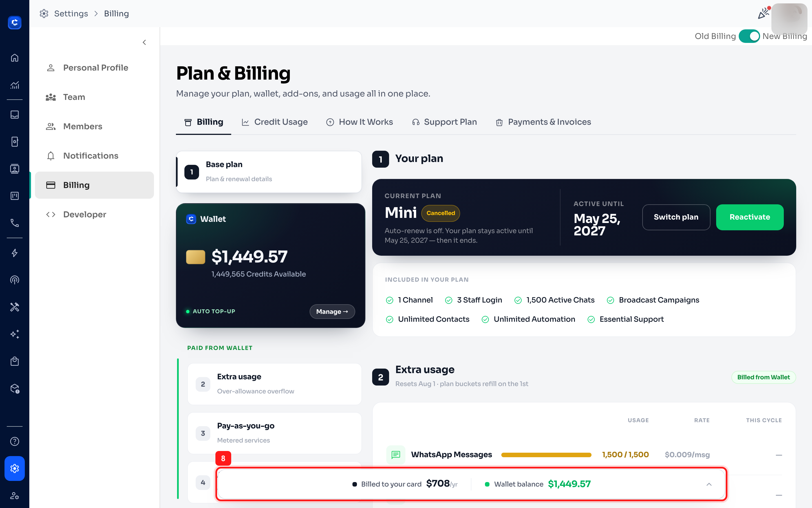Click the Switch plan button
This screenshot has width=812, height=508.
coord(676,217)
